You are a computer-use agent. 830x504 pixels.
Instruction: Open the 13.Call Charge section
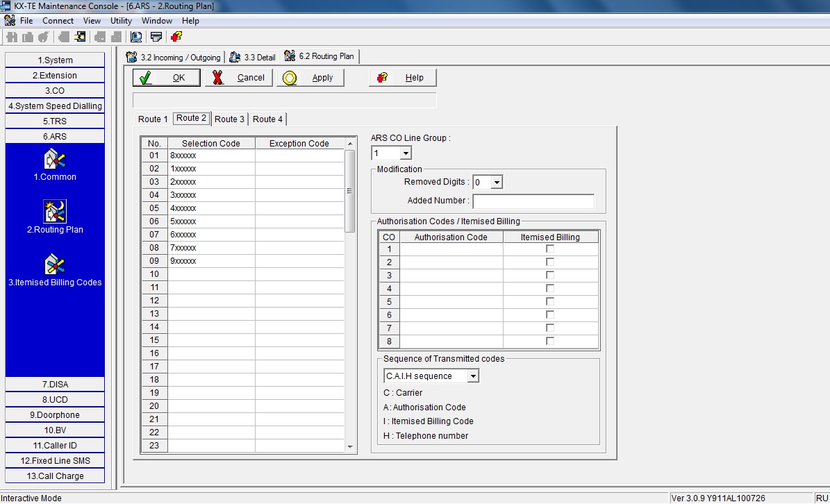click(x=55, y=476)
